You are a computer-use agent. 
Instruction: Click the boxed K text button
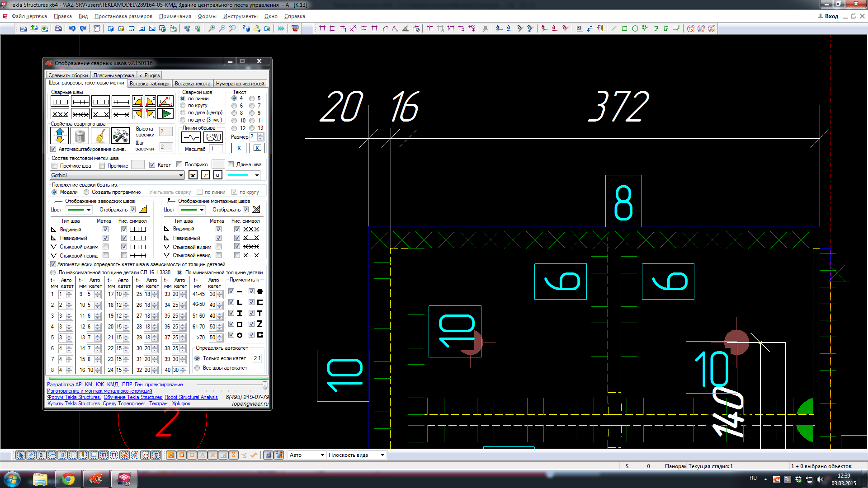coord(257,148)
